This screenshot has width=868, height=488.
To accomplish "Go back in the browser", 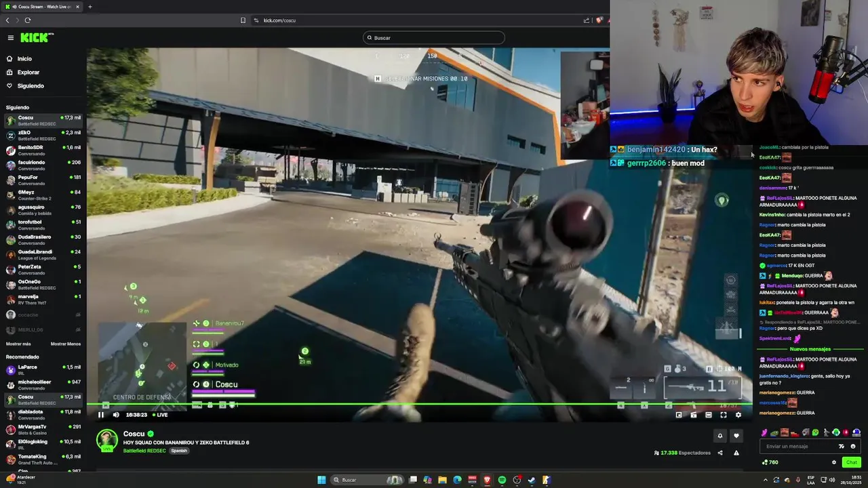I will (x=7, y=20).
